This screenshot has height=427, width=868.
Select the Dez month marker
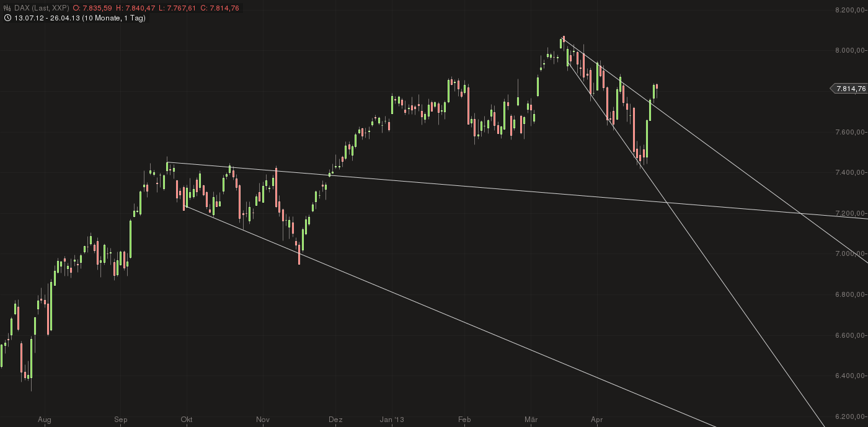335,420
